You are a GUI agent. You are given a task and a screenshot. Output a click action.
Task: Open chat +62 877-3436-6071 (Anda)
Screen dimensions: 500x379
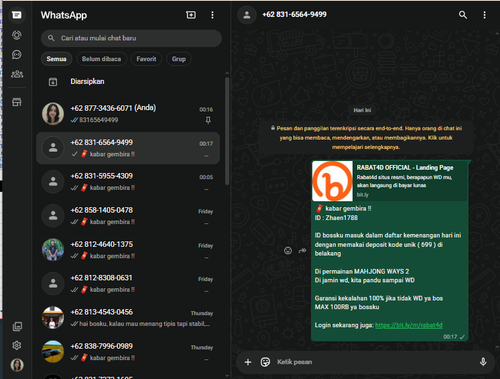coord(128,114)
